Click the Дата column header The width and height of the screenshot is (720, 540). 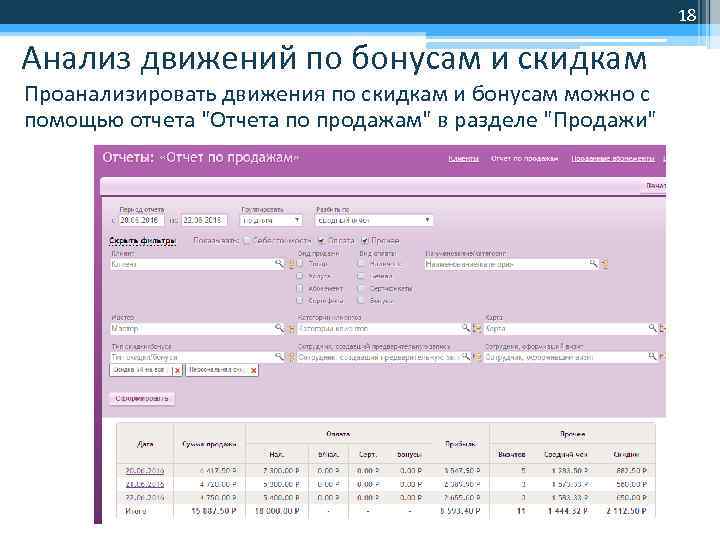tap(145, 444)
